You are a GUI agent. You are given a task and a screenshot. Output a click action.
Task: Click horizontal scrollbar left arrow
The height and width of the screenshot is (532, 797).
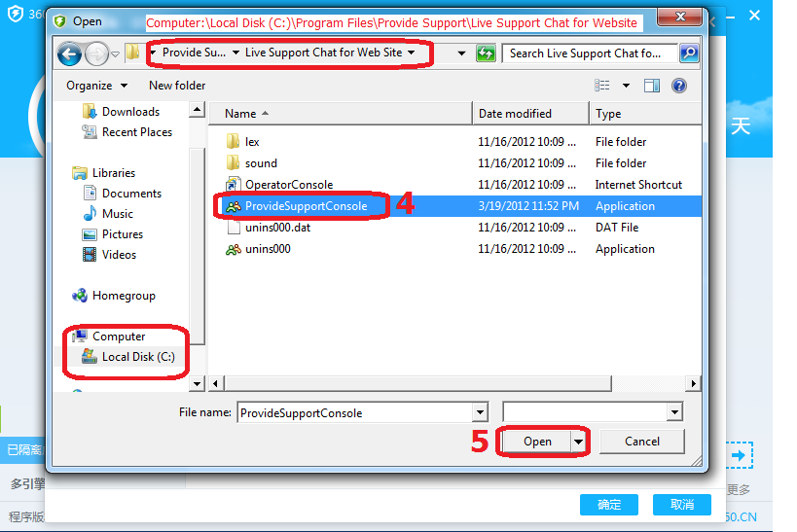(x=216, y=383)
